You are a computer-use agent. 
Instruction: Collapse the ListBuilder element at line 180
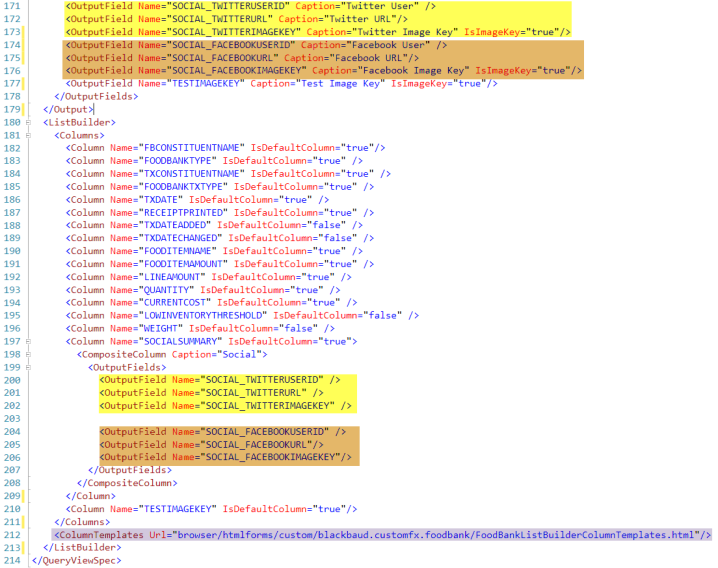tap(28, 122)
